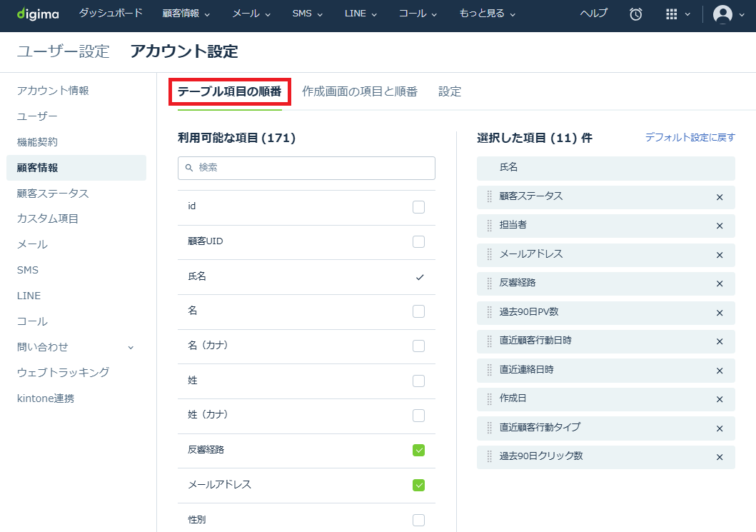Switch to 設定 tab
This screenshot has height=532, width=756.
[x=449, y=91]
